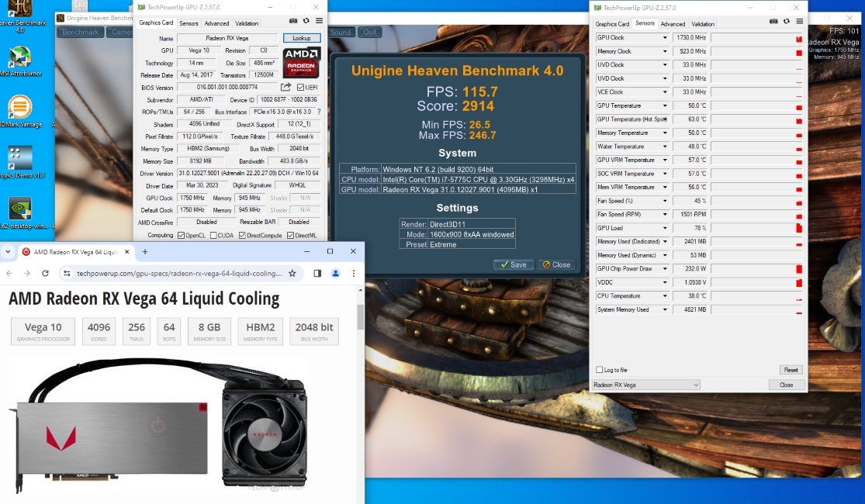Viewport: 865px width, 504px height.
Task: Open the browser three-dot menu
Action: (x=354, y=274)
